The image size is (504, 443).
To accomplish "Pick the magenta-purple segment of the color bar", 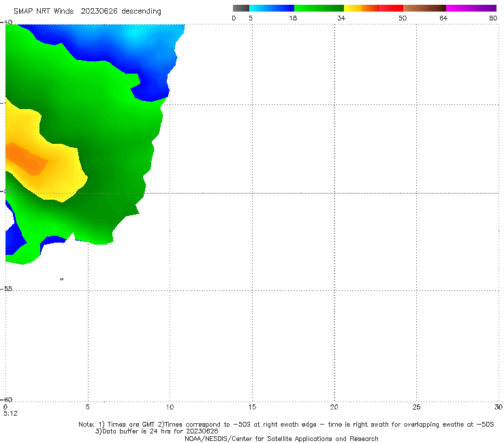I will 471,8.
